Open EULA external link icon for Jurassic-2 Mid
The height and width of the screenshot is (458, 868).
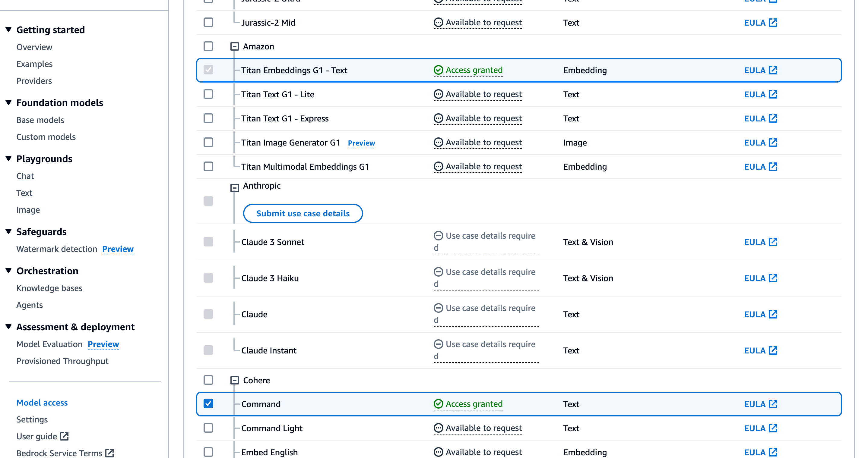(x=773, y=23)
